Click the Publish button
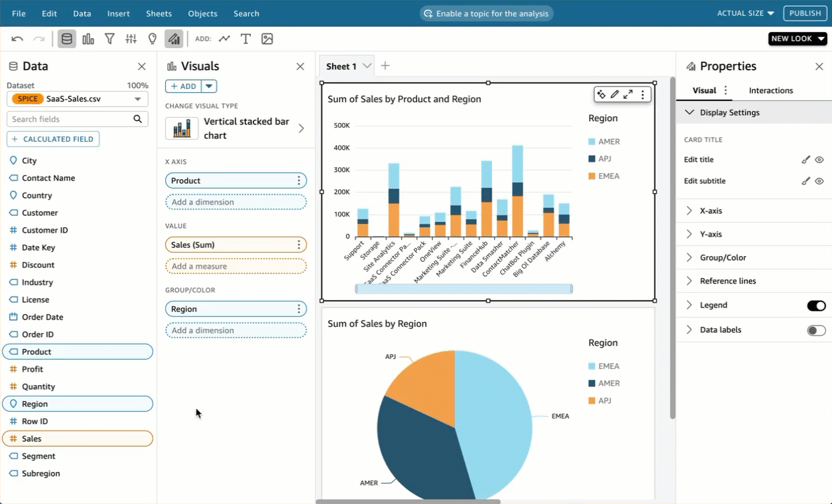This screenshot has height=504, width=832. (x=805, y=13)
